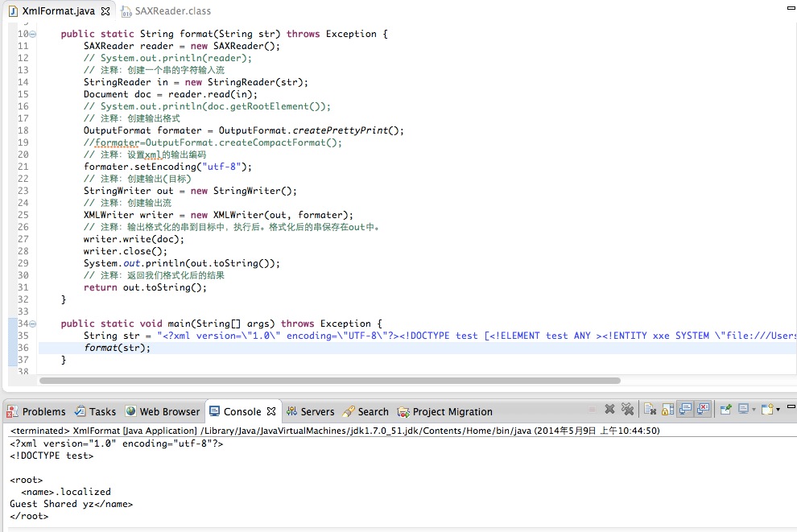Click 'public static void main' method signature

[221, 324]
